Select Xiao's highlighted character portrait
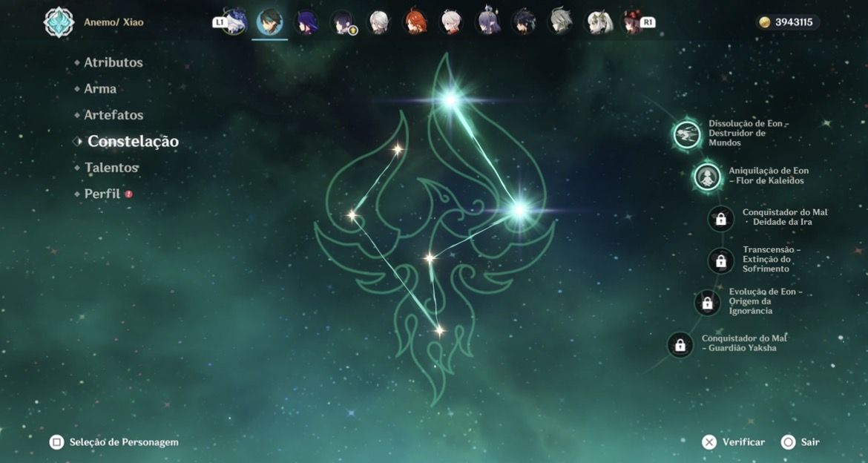 269,22
